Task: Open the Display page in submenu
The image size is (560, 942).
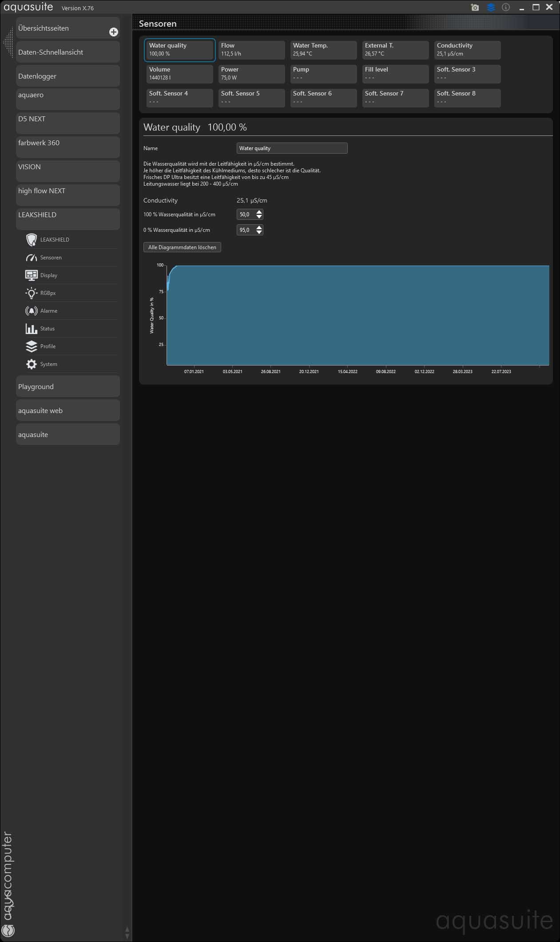Action: point(71,275)
